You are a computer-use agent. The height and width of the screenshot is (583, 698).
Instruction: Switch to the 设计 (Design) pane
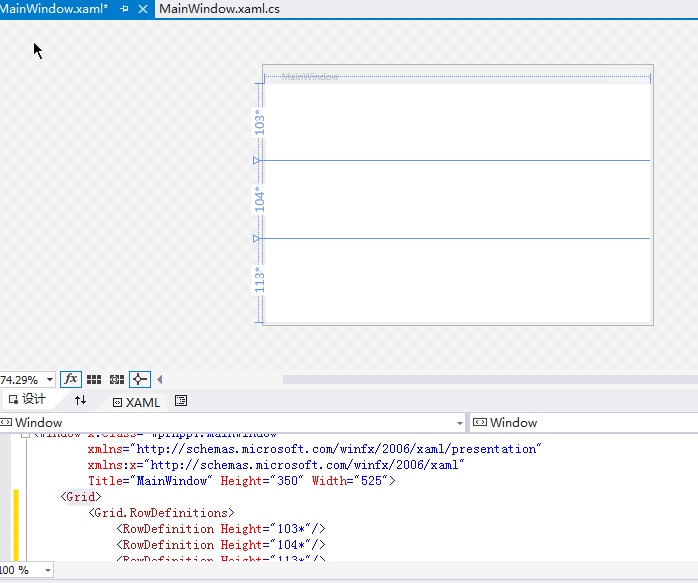click(x=27, y=400)
